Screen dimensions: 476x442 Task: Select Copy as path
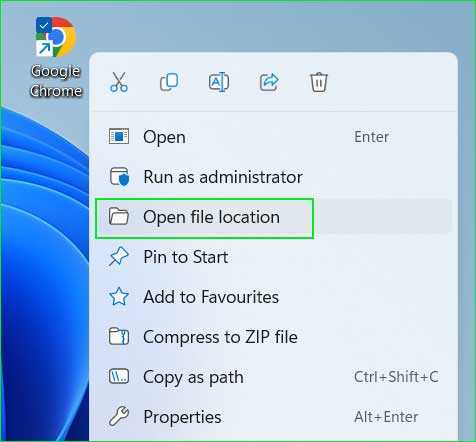pyautogui.click(x=273, y=377)
